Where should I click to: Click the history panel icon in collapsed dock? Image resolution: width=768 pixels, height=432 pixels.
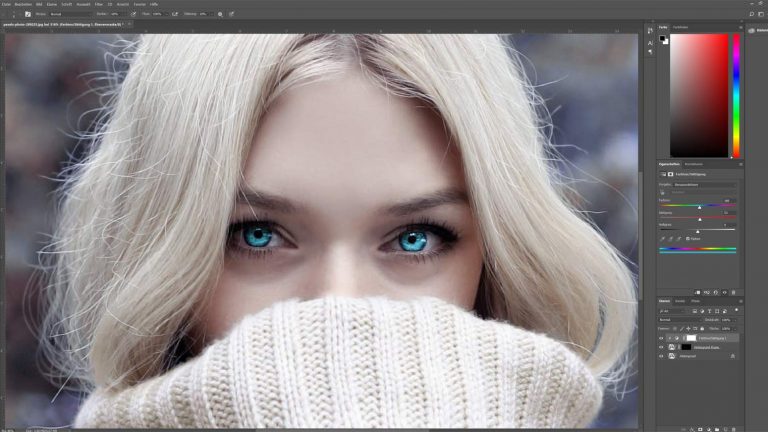click(x=649, y=30)
